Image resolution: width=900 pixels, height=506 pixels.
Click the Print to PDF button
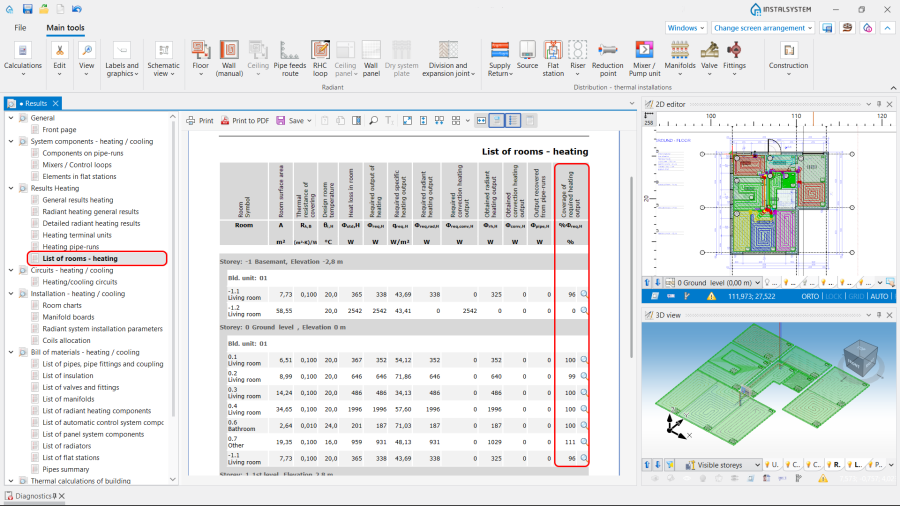pos(244,120)
